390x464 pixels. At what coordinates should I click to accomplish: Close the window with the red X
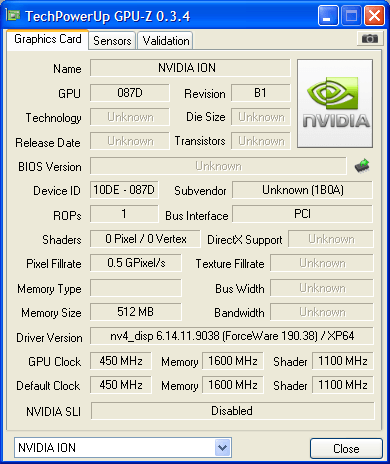pos(374,16)
